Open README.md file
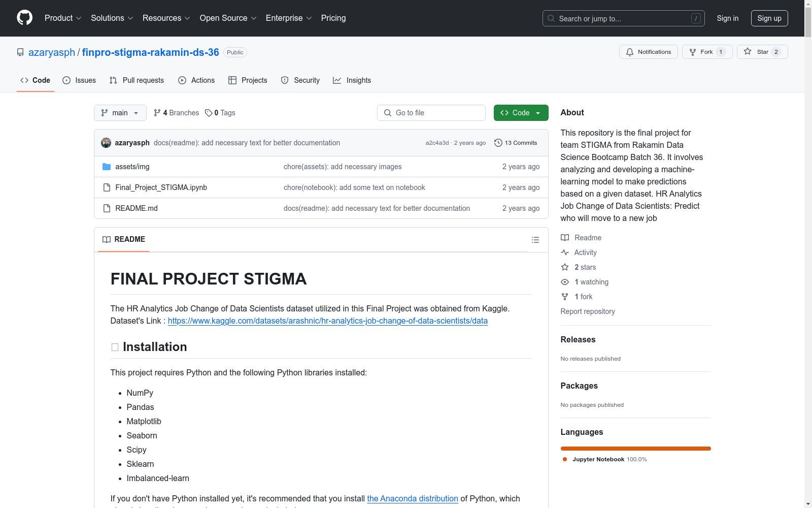 (137, 208)
